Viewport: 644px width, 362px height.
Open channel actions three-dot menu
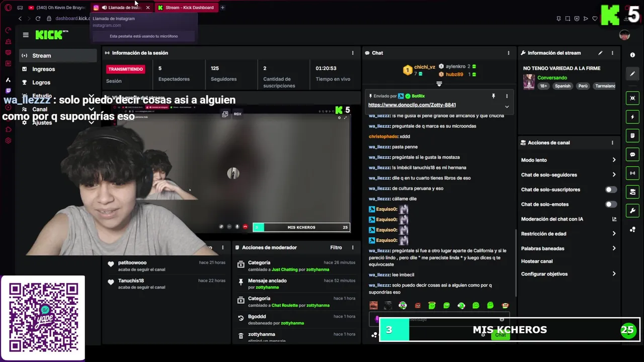612,143
